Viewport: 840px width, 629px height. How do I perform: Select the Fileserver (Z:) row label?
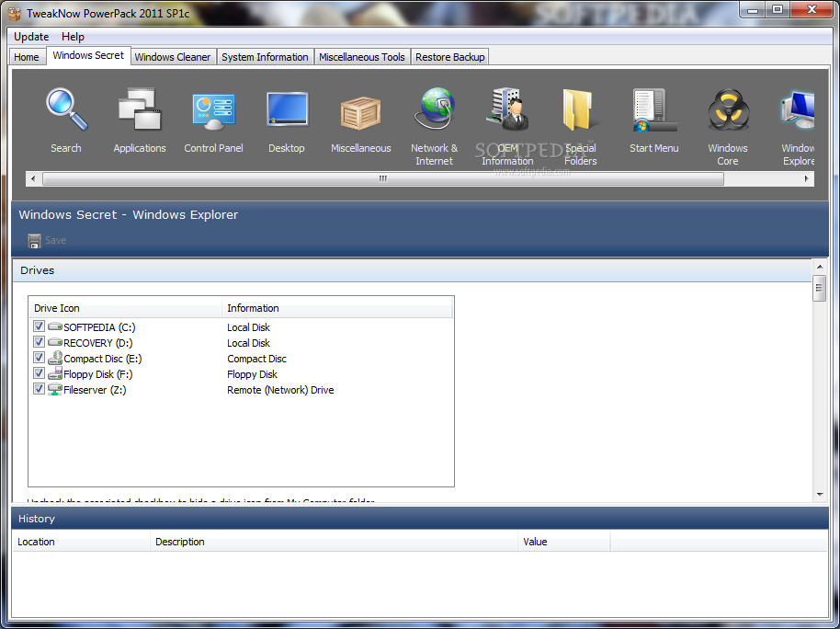tap(95, 390)
